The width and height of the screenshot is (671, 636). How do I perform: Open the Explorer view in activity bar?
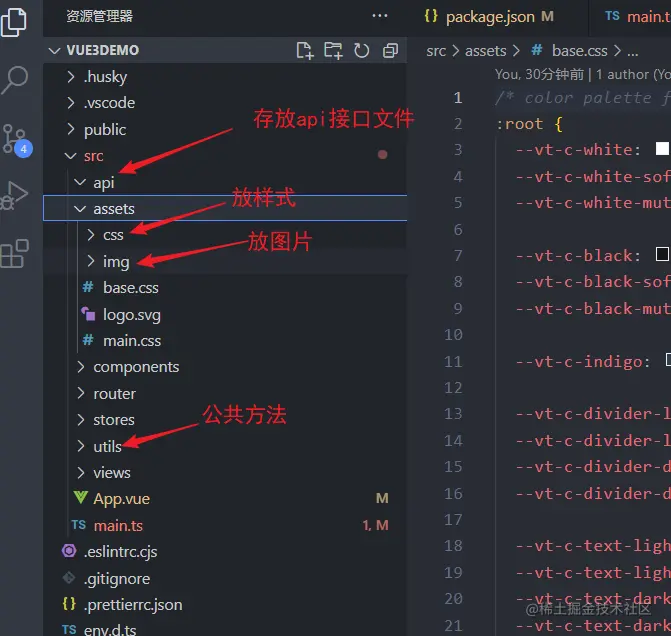14,22
